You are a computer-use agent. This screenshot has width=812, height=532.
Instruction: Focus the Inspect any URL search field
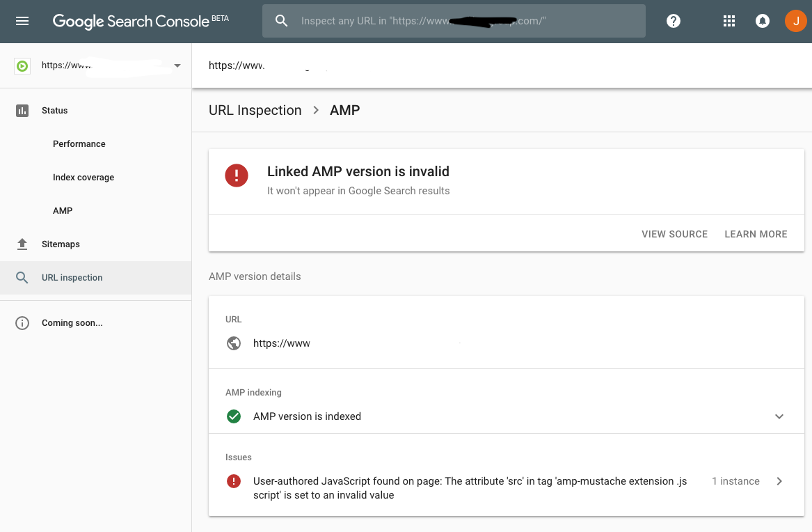(454, 21)
